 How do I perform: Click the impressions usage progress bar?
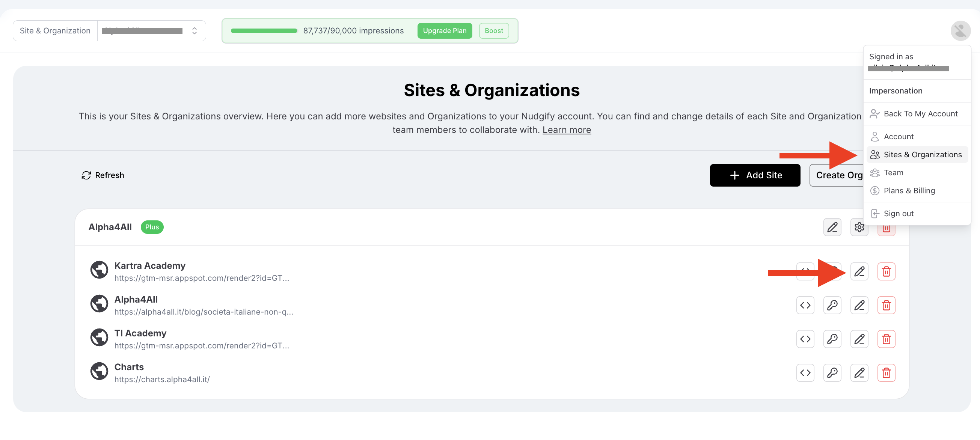[264, 31]
